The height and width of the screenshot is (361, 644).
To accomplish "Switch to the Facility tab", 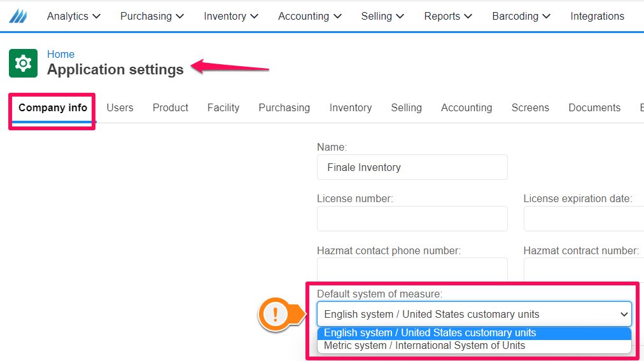I will click(223, 108).
